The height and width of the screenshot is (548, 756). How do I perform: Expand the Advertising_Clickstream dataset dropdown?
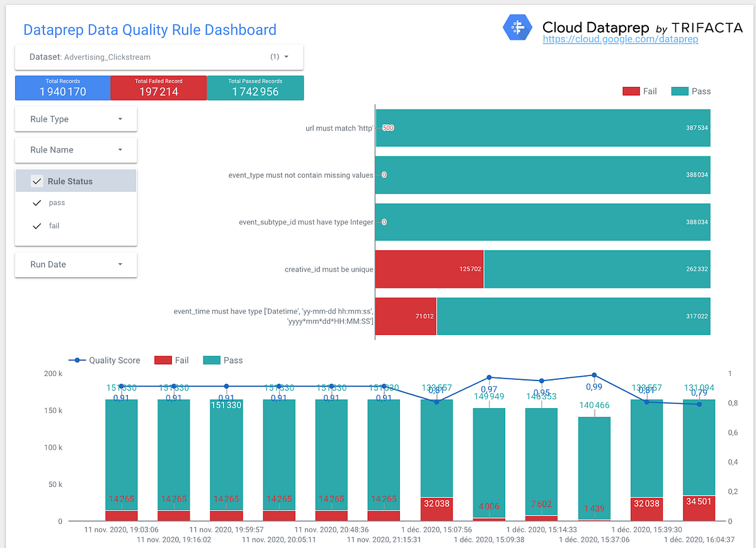285,57
